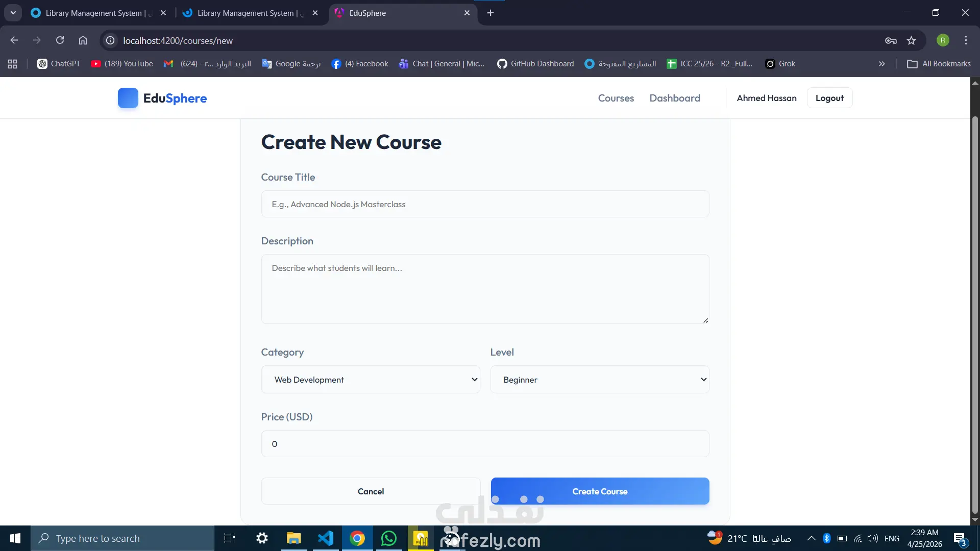Focus the Course Title input field
The image size is (980, 551).
coord(485,204)
